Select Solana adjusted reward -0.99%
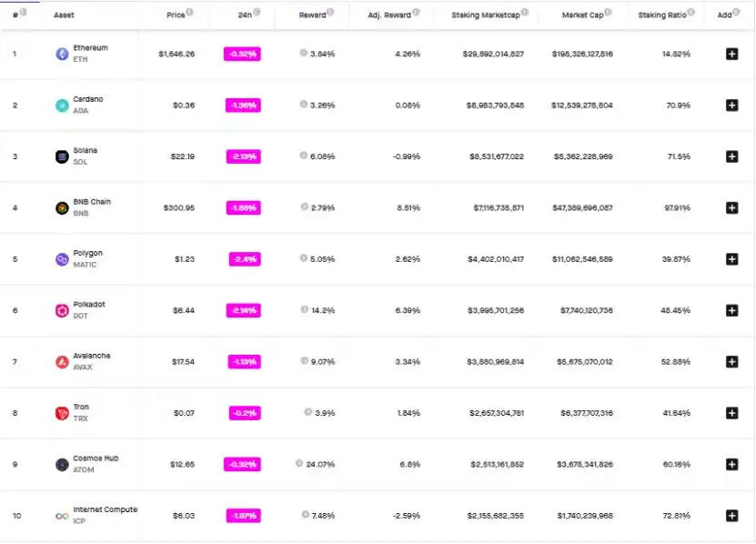Viewport: 756px width, 544px height. (407, 156)
